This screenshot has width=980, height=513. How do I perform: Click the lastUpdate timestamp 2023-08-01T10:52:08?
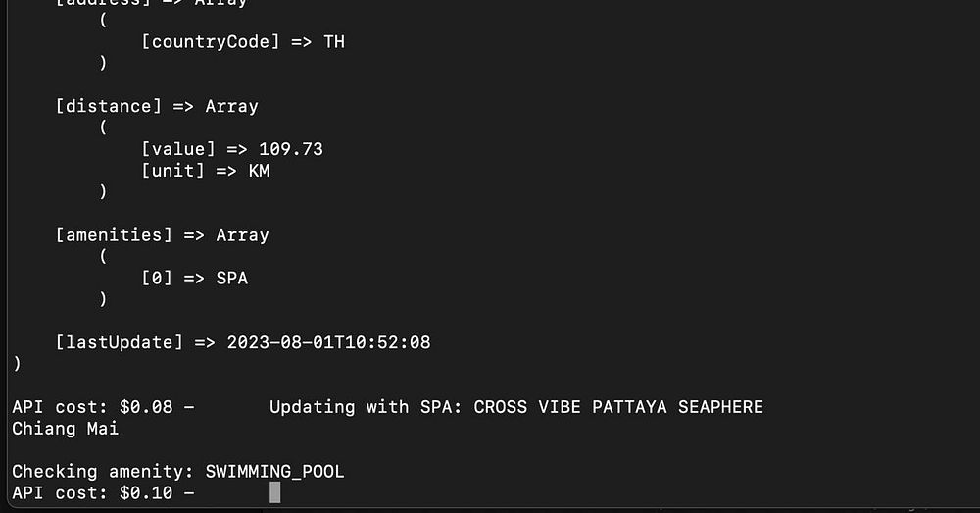tap(328, 342)
